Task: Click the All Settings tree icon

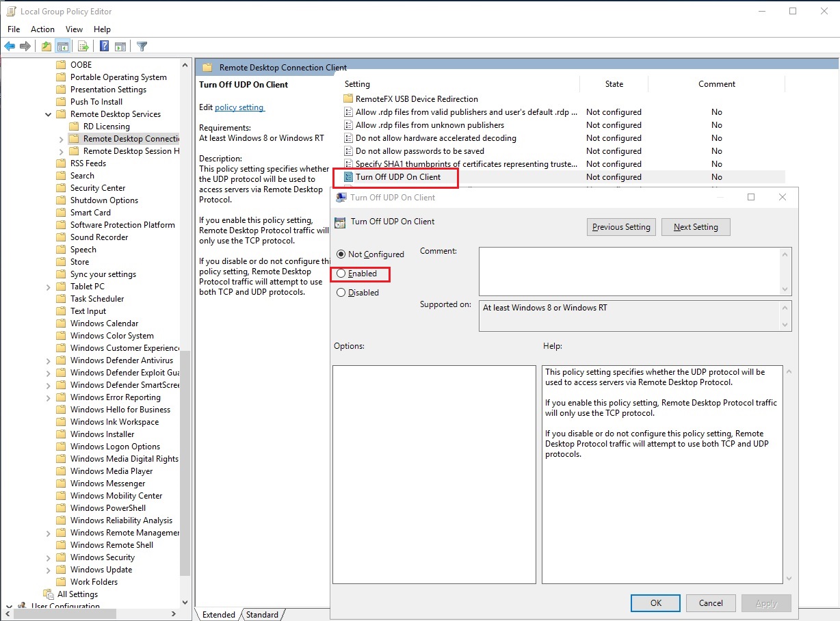Action: pyautogui.click(x=49, y=594)
